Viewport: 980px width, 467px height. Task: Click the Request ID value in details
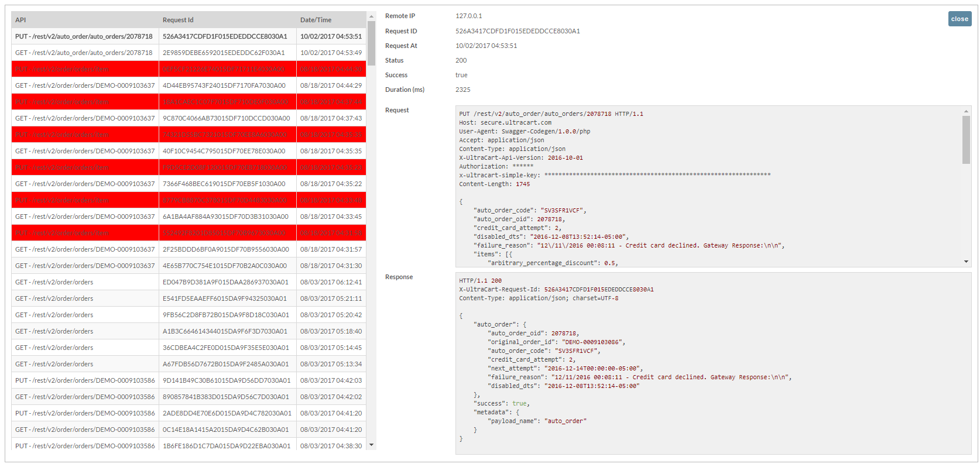tap(518, 31)
